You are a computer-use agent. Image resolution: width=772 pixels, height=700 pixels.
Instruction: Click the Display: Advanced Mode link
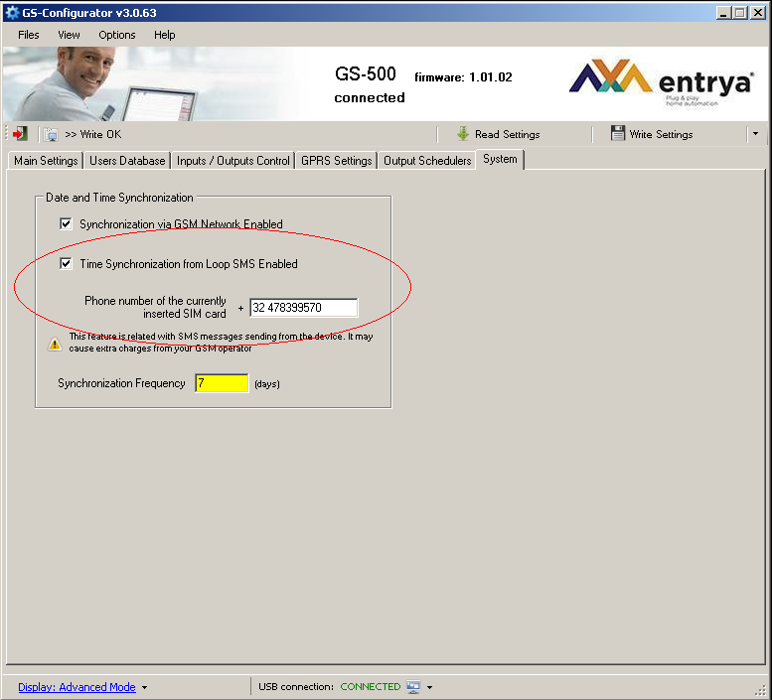77,687
